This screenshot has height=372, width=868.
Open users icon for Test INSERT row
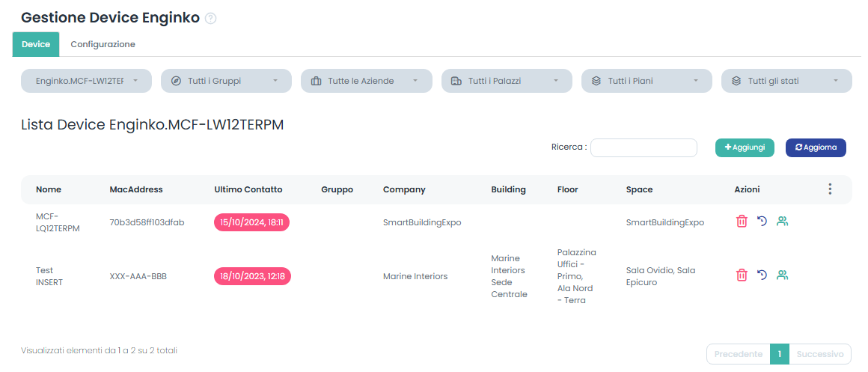[783, 275]
